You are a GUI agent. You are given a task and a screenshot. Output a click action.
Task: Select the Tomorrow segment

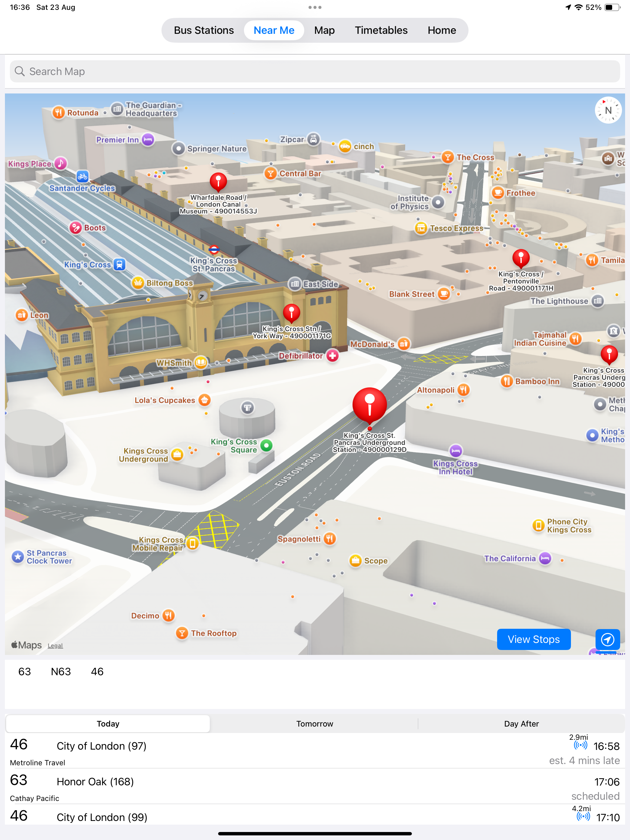(x=315, y=723)
